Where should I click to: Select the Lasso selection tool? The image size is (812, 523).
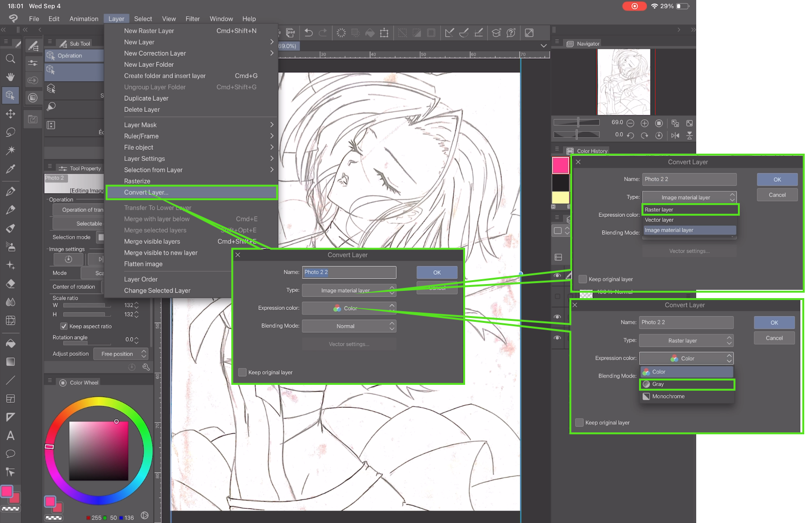coord(10,132)
